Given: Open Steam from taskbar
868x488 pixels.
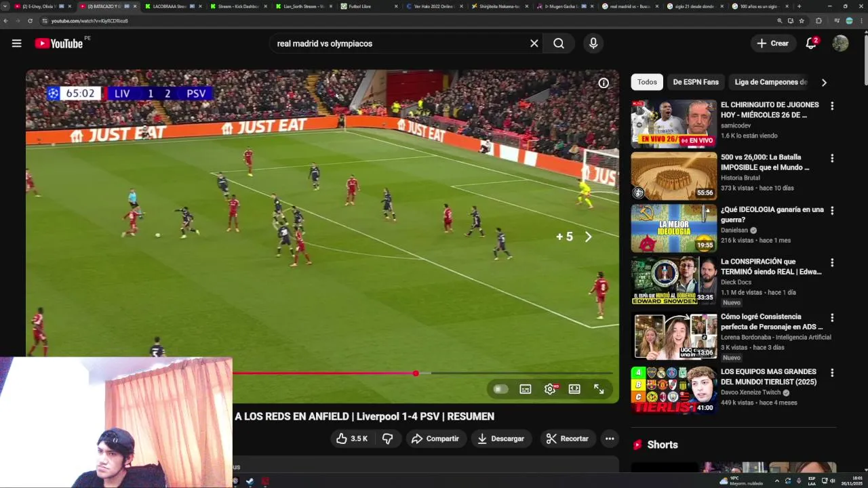Looking at the screenshot, I should (x=250, y=481).
